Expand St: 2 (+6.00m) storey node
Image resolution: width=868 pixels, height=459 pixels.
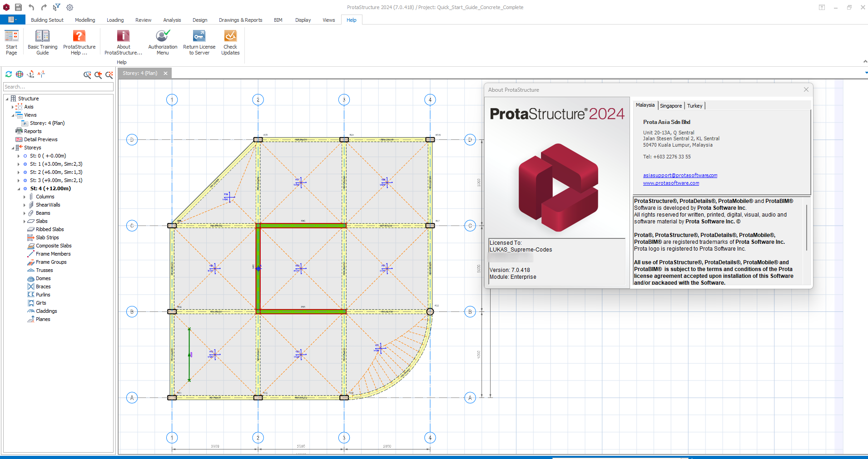click(19, 172)
